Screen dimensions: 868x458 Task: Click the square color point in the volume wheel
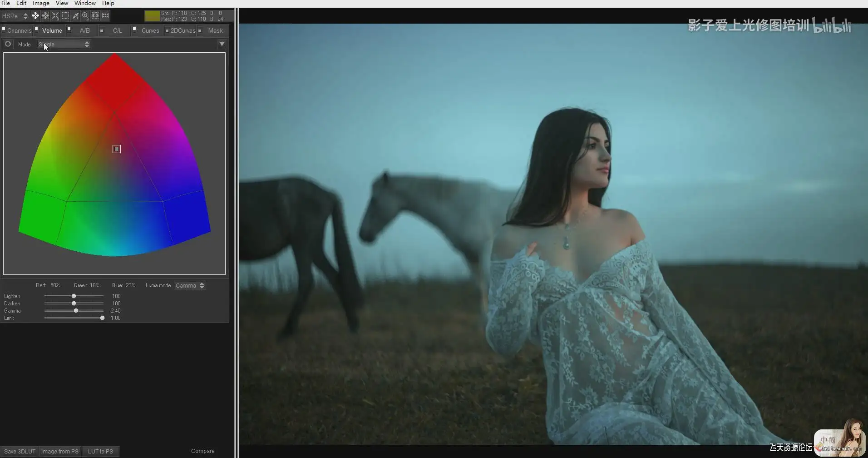(x=117, y=149)
